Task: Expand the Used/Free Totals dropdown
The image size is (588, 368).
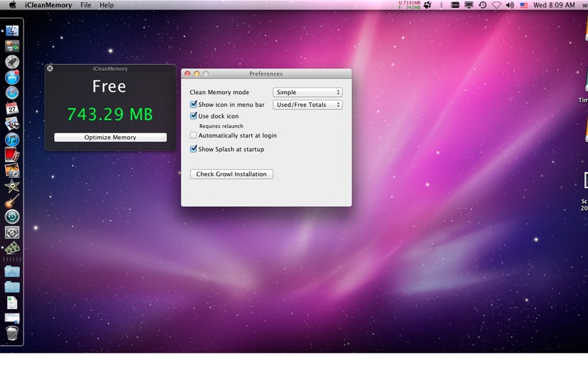Action: point(307,105)
